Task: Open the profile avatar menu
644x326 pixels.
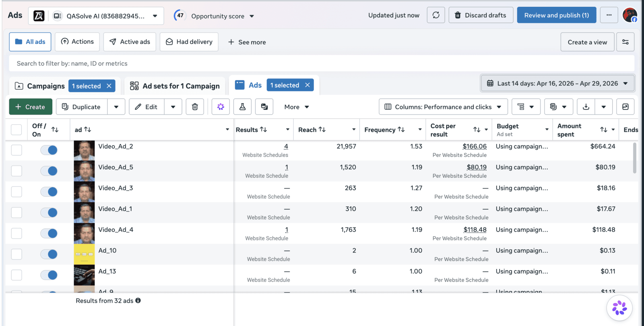Action: (630, 15)
